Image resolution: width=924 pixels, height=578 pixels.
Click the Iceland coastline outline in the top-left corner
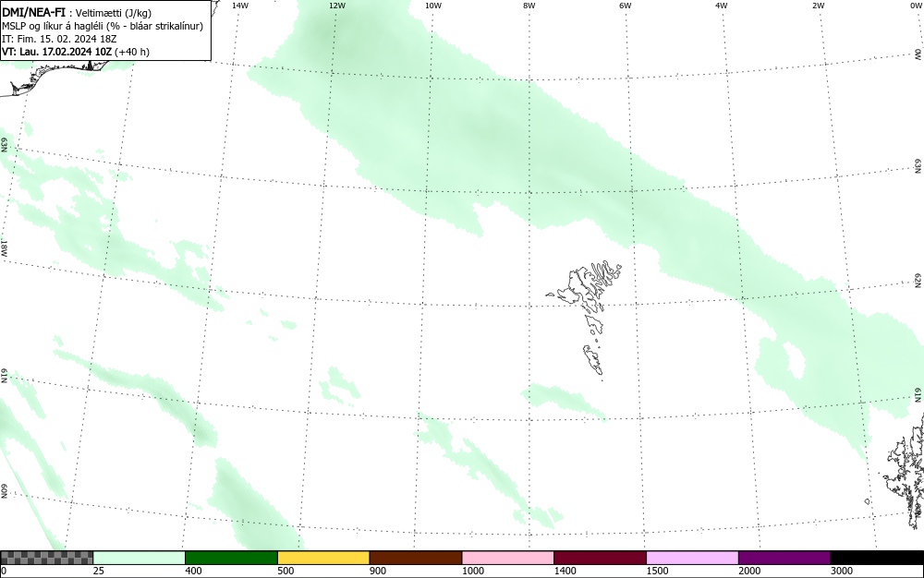(x=53, y=77)
